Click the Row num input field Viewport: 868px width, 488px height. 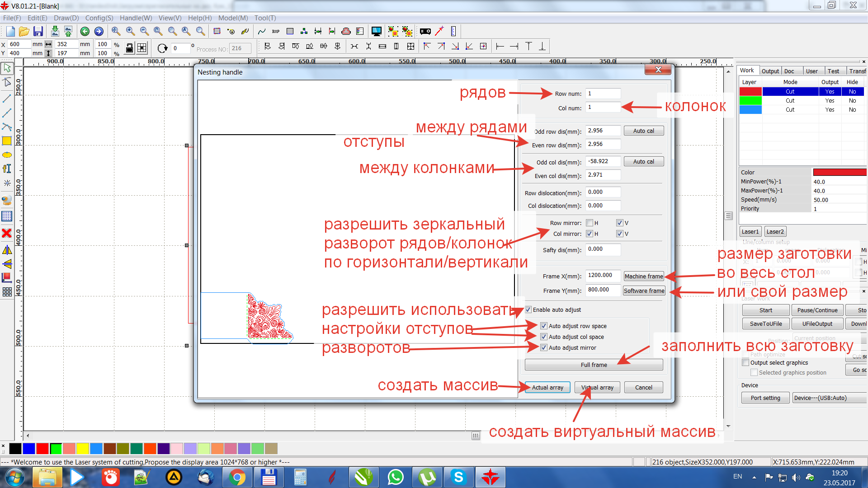click(603, 94)
